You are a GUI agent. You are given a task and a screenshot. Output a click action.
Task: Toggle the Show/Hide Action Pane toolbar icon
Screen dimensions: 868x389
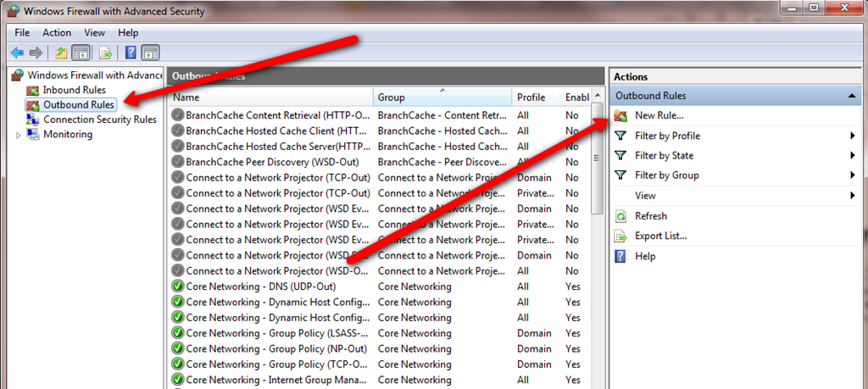[x=151, y=53]
